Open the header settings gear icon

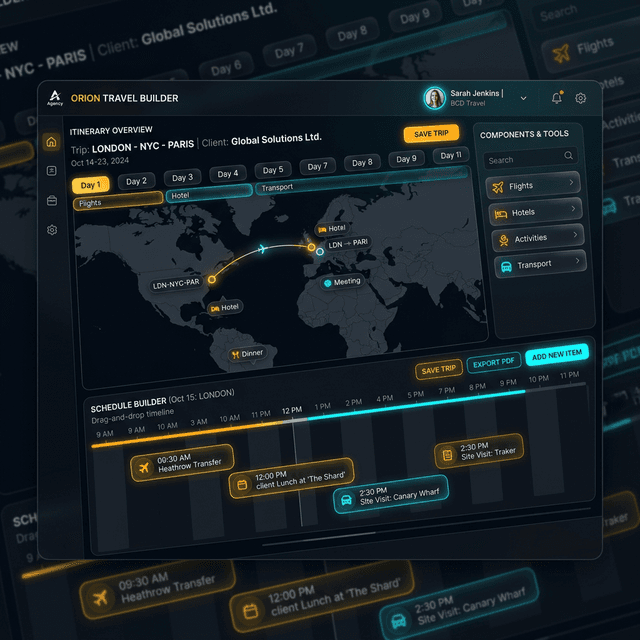click(580, 98)
